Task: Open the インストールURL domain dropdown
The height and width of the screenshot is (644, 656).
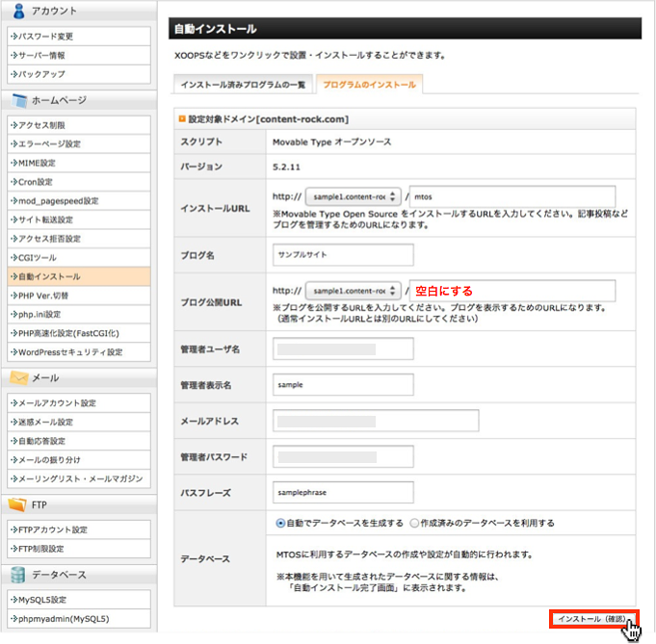Action: click(354, 196)
